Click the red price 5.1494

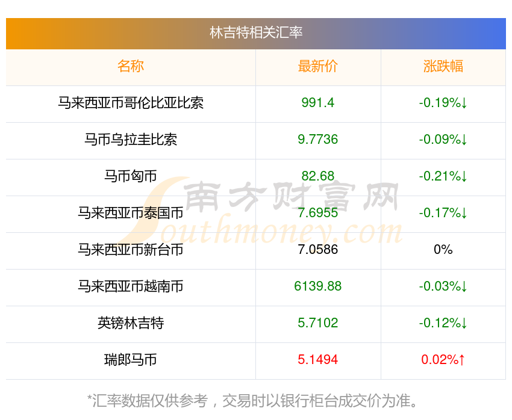[x=317, y=360]
